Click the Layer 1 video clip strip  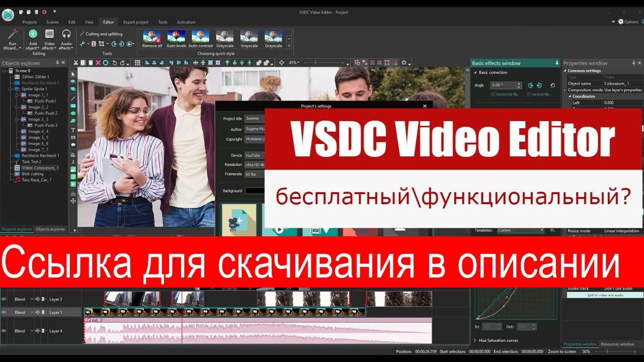pos(224,312)
